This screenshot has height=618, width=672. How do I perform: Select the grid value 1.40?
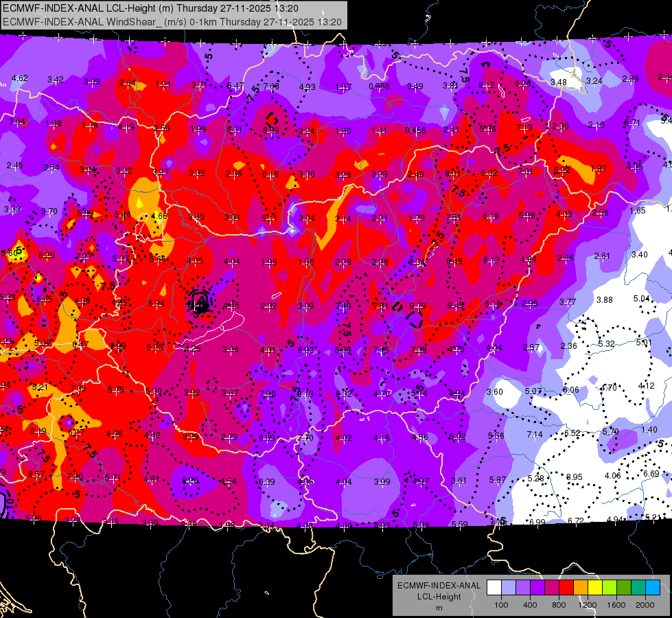coord(649,430)
